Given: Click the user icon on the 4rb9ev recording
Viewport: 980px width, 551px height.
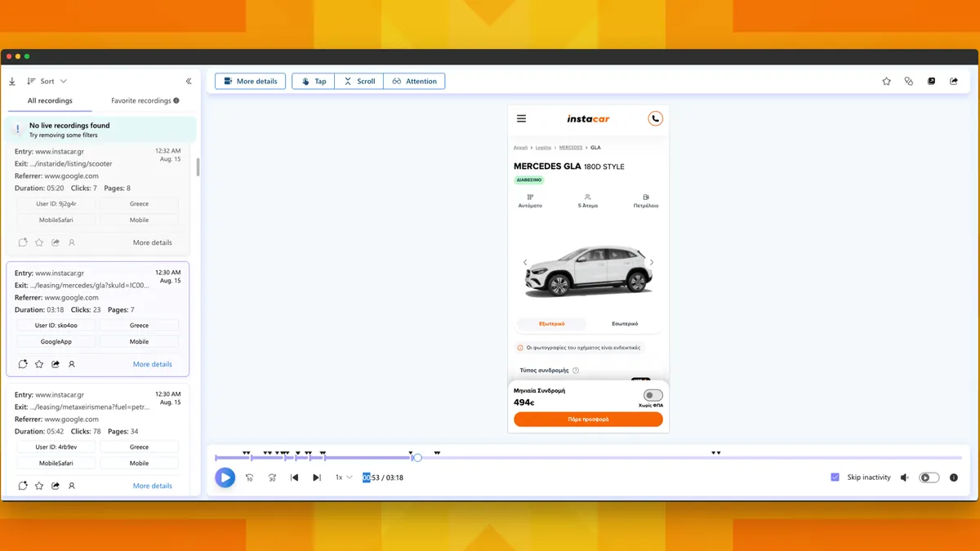Looking at the screenshot, I should (x=72, y=486).
